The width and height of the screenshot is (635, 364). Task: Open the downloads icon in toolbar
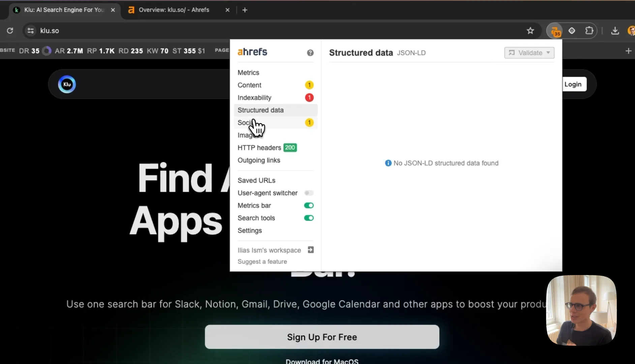point(615,31)
